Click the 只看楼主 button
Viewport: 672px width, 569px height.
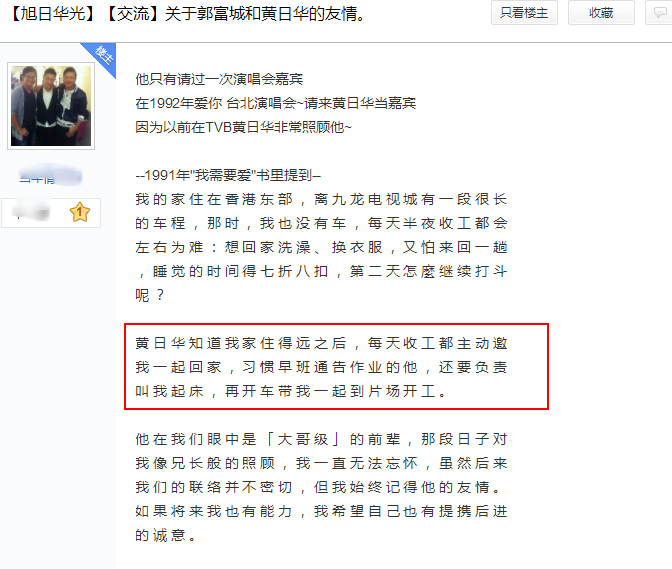[x=524, y=13]
